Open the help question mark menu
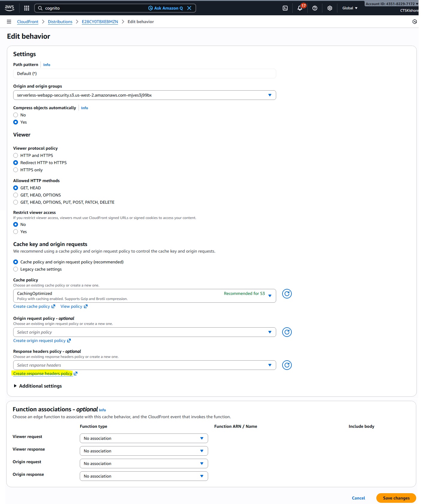The width and height of the screenshot is (421, 504). click(x=315, y=8)
